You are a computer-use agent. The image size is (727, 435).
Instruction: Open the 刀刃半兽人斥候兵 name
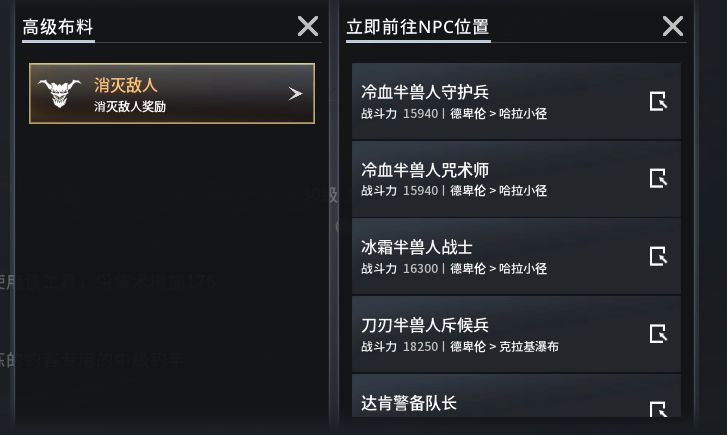tap(425, 325)
